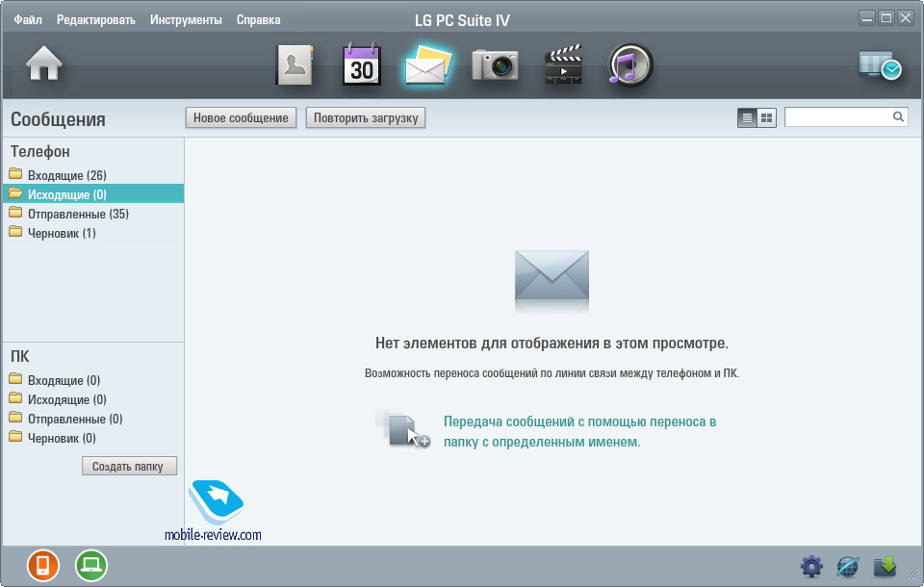The height and width of the screenshot is (587, 924).
Task: Select phone folder Исходящие (0)
Action: point(93,194)
